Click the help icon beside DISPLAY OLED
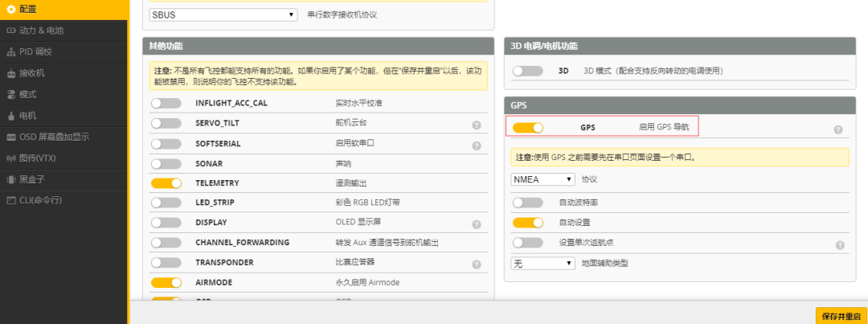 477,225
